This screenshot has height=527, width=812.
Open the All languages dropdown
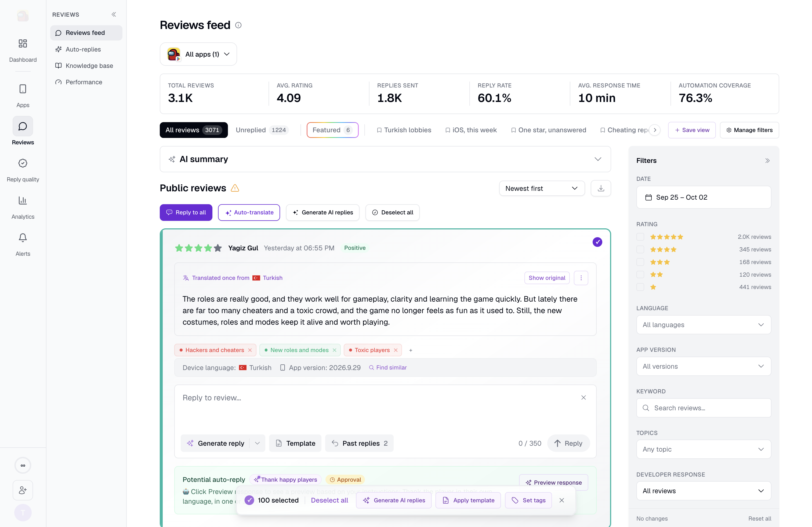pyautogui.click(x=703, y=324)
